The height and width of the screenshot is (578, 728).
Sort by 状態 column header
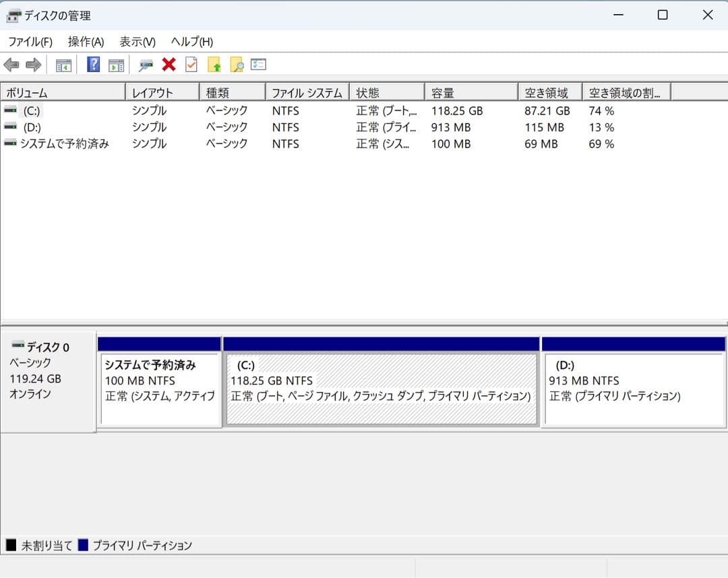point(387,92)
